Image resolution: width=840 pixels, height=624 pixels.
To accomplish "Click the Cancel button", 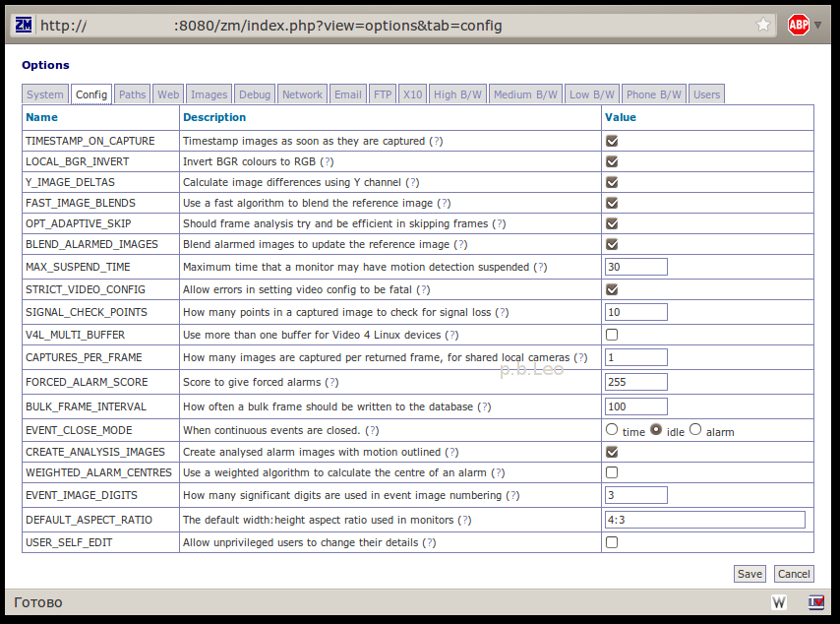I will tap(794, 574).
